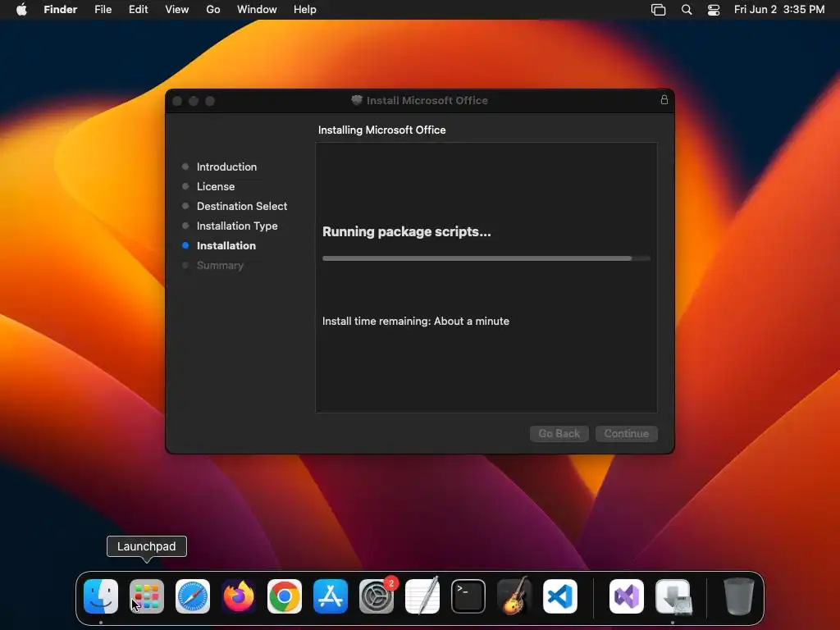This screenshot has width=840, height=630.
Task: Click the date and time display
Action: coord(779,10)
